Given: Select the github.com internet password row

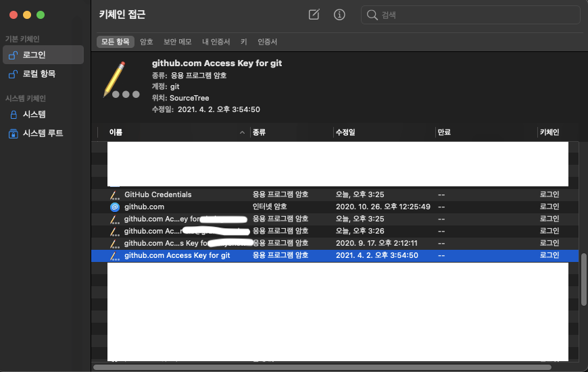Looking at the screenshot, I should [335, 207].
